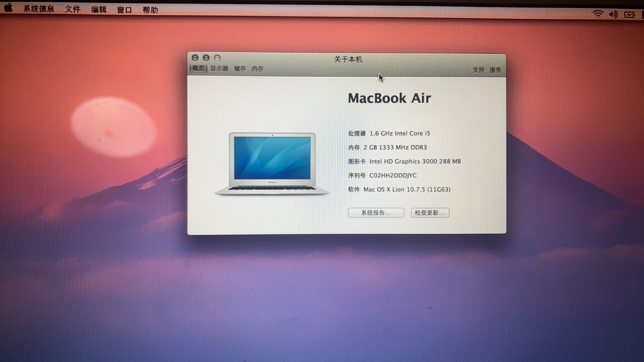Open the 系统信息 menu
The width and height of the screenshot is (644, 362).
[39, 9]
